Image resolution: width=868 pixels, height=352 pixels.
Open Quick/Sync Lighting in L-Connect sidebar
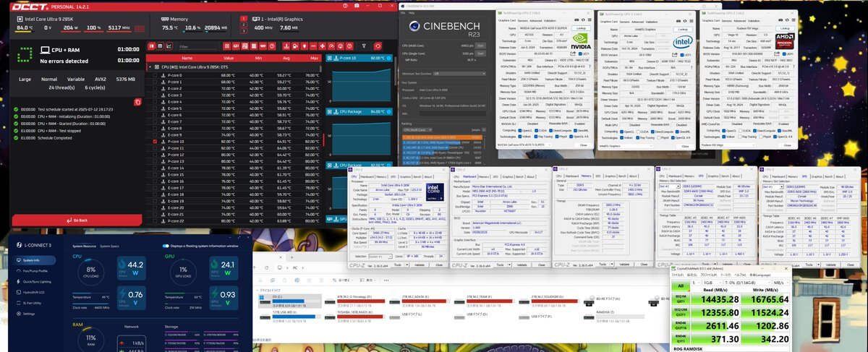click(x=33, y=281)
